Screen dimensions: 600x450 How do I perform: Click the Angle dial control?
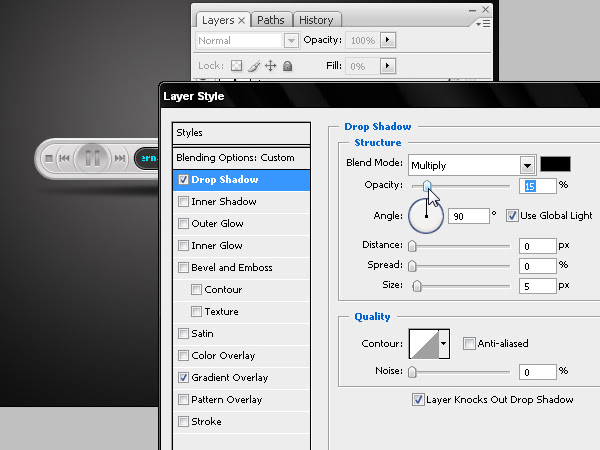pyautogui.click(x=426, y=216)
